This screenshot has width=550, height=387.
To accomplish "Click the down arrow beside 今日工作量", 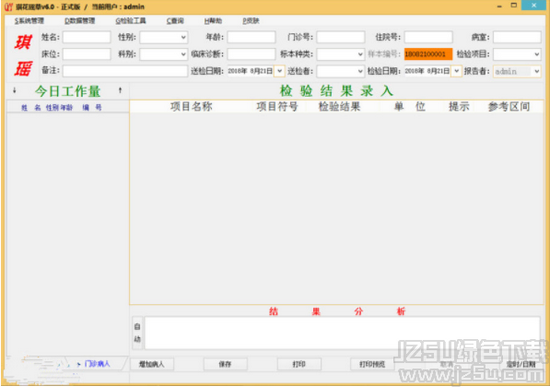I will 14,91.
